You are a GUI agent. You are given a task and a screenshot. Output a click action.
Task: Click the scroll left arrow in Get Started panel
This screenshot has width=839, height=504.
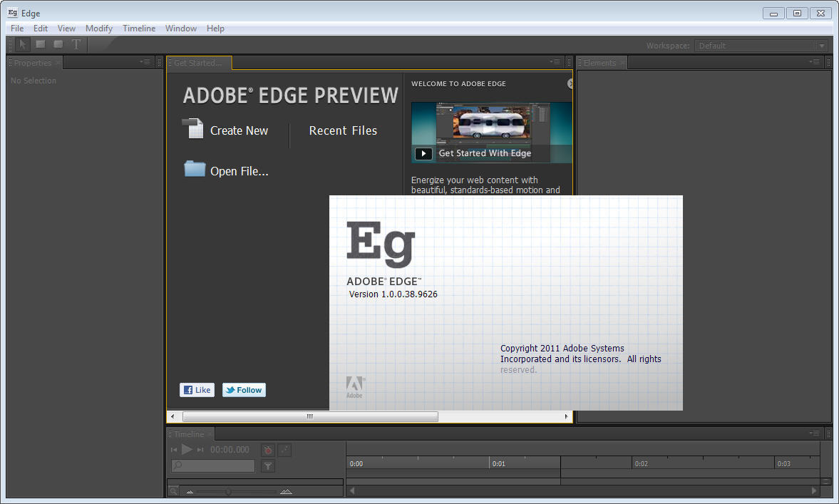(x=173, y=416)
